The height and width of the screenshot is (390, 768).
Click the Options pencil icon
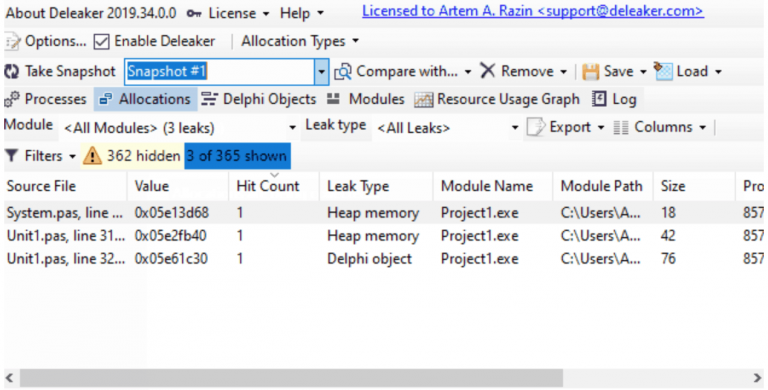pyautogui.click(x=12, y=42)
